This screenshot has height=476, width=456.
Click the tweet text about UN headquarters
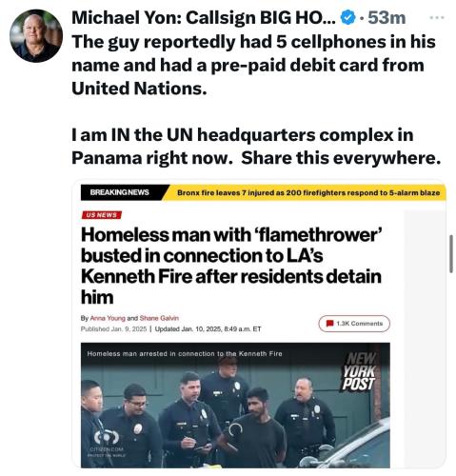pos(256,146)
